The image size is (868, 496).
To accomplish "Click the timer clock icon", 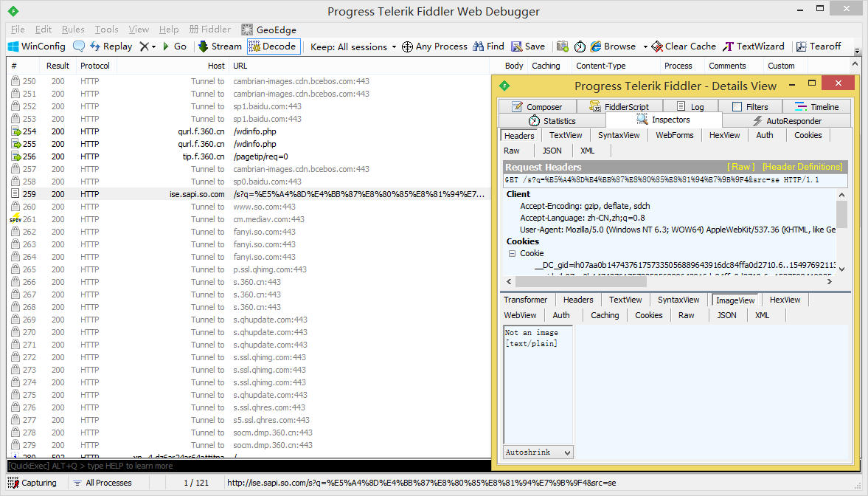I will point(580,46).
